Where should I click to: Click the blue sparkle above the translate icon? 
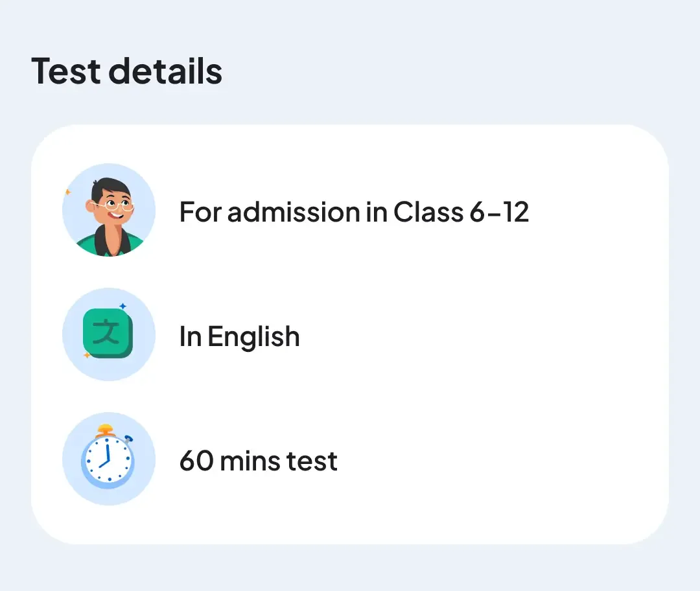122,306
